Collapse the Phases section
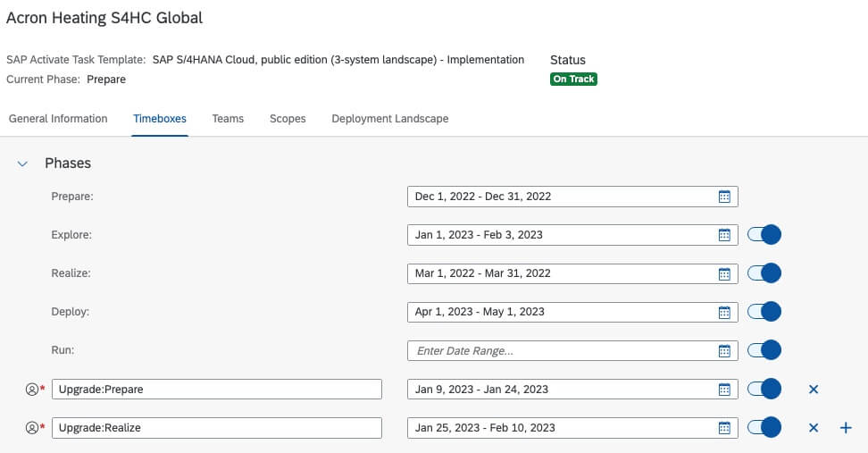 point(22,164)
